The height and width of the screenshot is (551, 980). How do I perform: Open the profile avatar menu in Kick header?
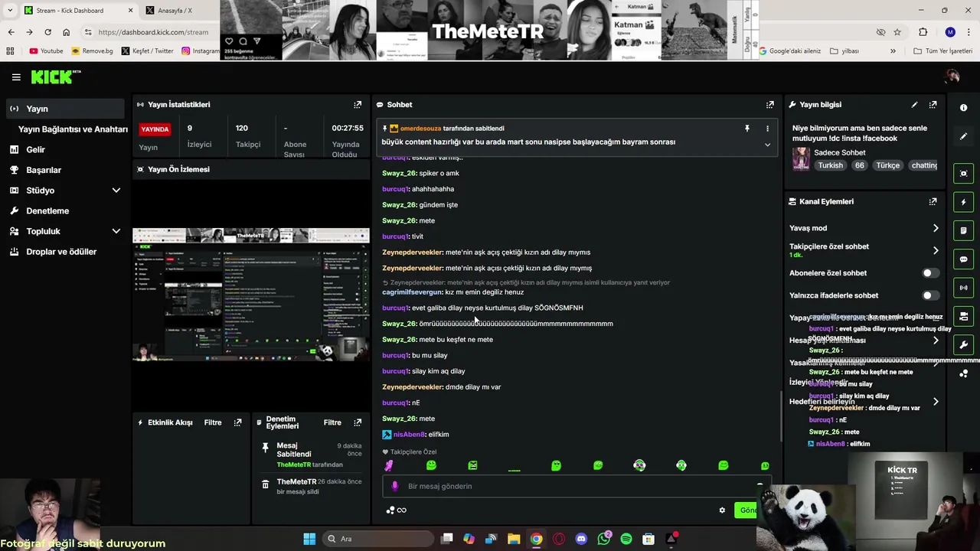click(x=952, y=77)
